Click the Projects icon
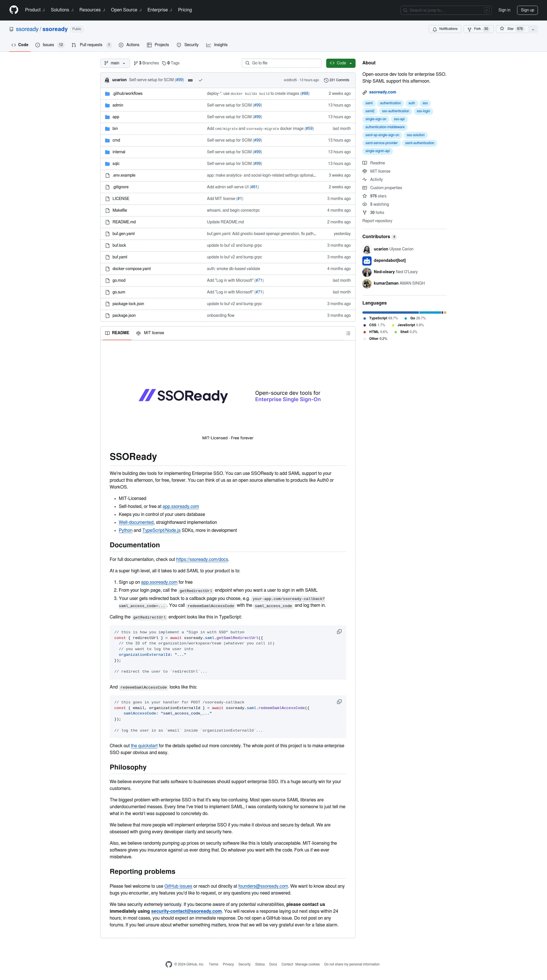 (x=149, y=45)
